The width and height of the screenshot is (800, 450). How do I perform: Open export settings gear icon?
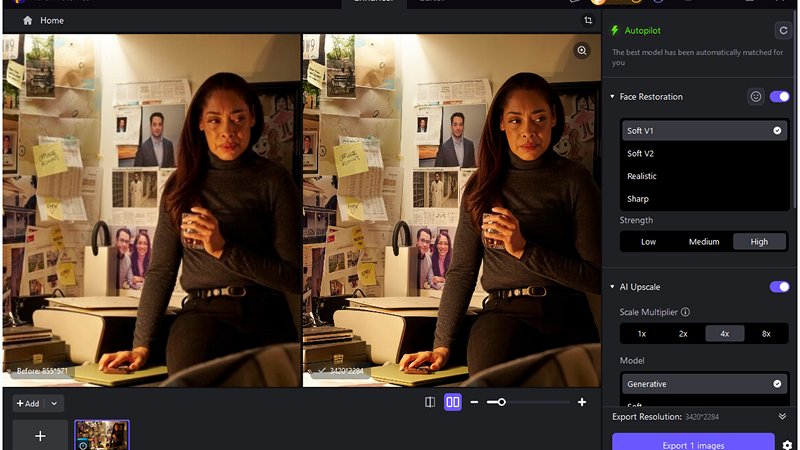pyautogui.click(x=787, y=445)
